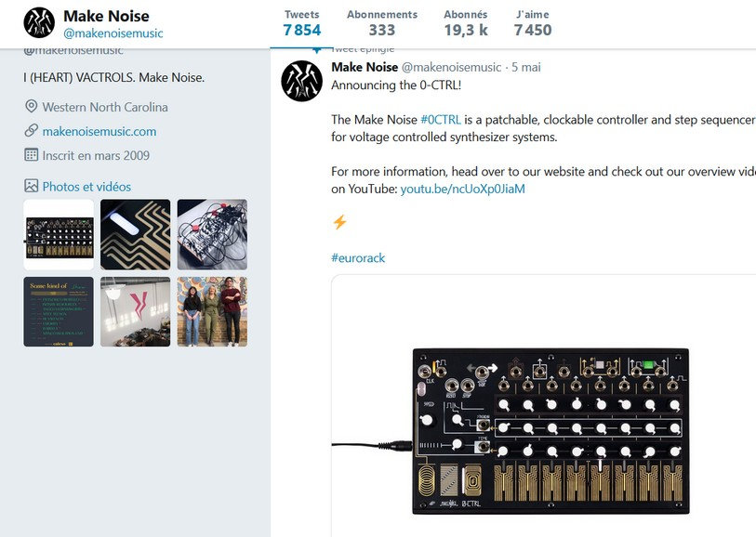Click the calendar icon next to join date
Viewport: 756px width, 537px height.
click(32, 155)
